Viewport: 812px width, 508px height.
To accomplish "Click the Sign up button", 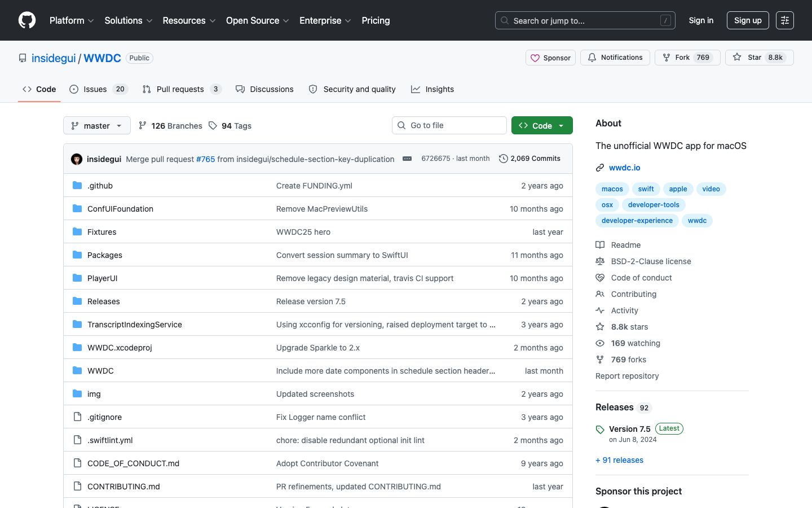I will pyautogui.click(x=748, y=20).
